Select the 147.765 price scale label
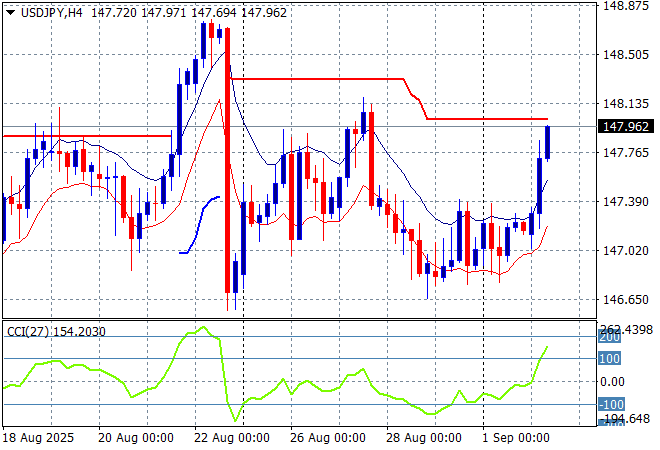Screen dimensions: 660x450 (x=626, y=152)
